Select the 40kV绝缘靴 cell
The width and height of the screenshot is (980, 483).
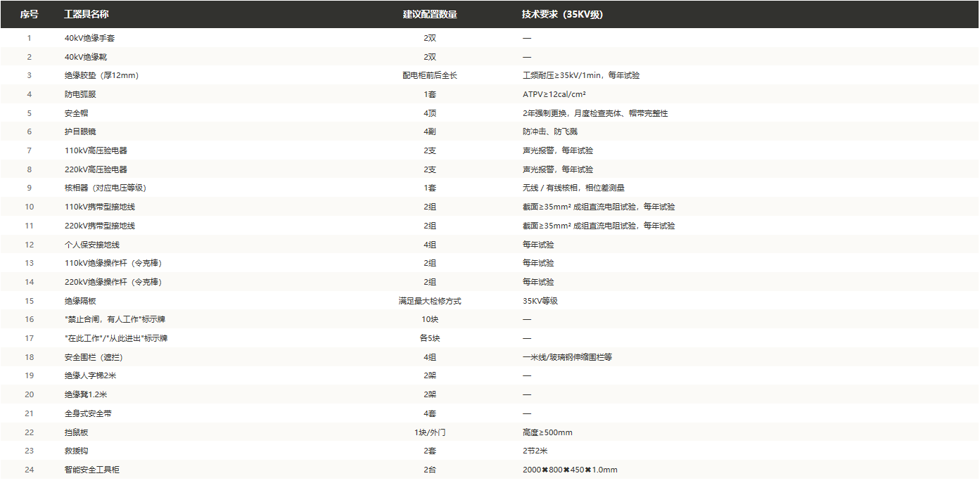(x=86, y=57)
